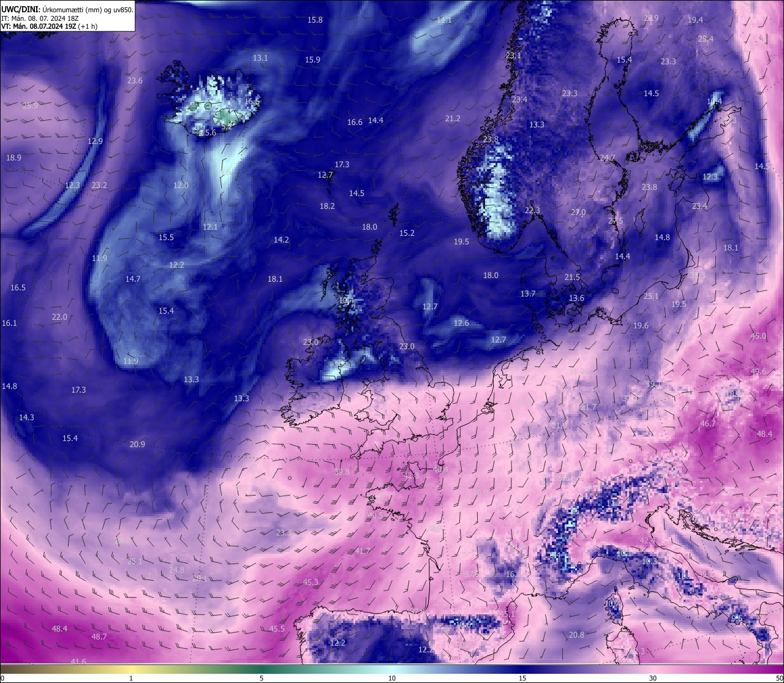784x683 pixels.
Task: Click the map value '20.9'
Action: click(137, 445)
